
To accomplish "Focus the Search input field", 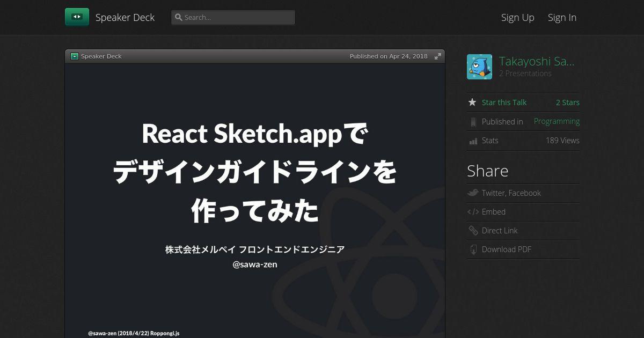I will pyautogui.click(x=233, y=17).
